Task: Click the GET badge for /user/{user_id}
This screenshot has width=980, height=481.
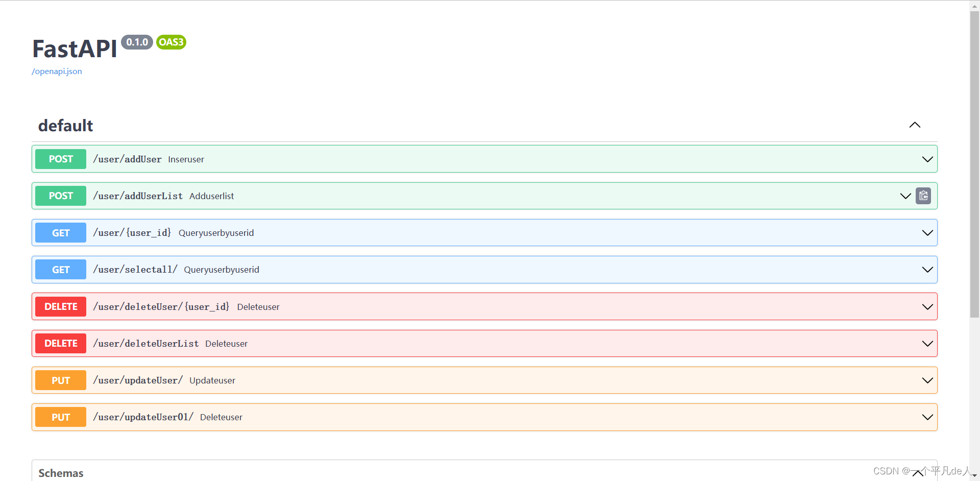Action: pos(61,233)
